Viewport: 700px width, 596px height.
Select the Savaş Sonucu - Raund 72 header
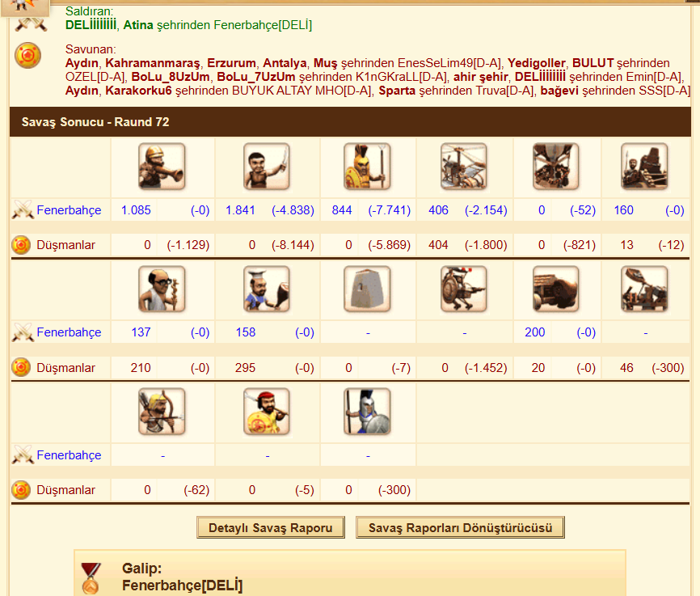350,121
